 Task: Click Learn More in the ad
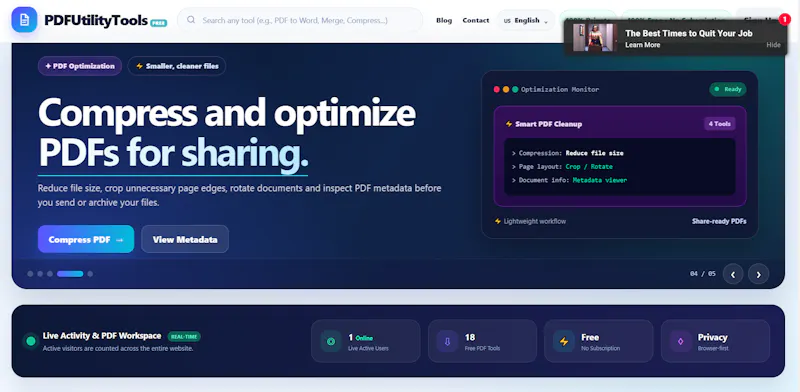[x=642, y=45]
